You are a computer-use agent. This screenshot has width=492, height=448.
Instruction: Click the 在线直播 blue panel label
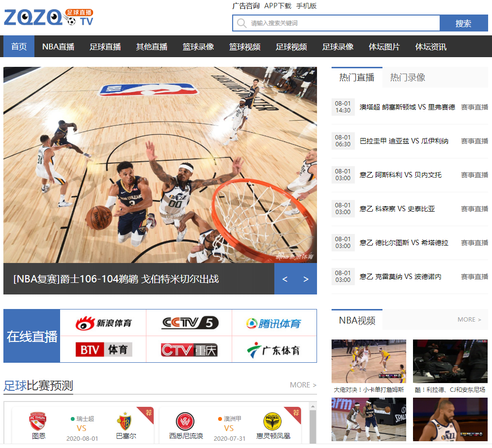click(x=32, y=336)
